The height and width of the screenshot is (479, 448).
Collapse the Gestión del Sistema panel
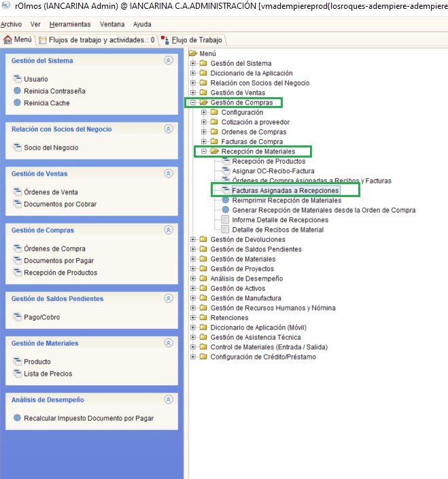click(169, 60)
